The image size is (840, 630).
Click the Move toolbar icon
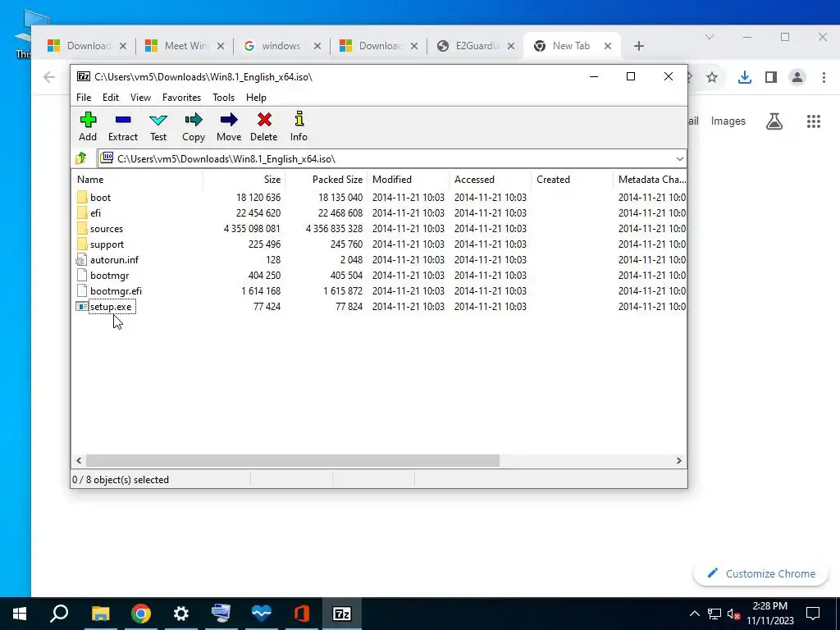coord(229,120)
